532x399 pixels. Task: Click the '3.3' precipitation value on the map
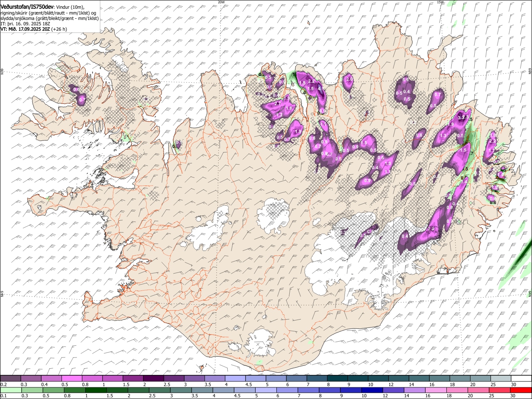tap(461, 118)
